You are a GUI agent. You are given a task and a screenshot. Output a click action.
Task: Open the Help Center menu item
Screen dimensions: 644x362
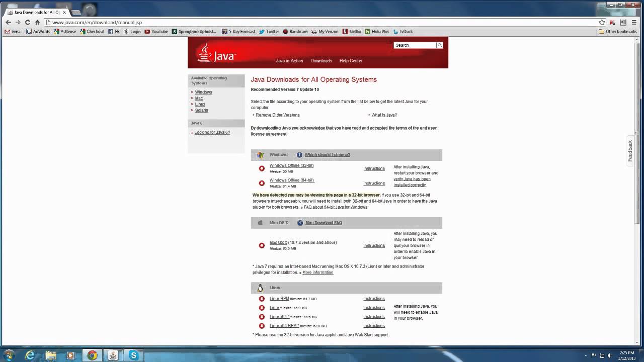pos(351,61)
